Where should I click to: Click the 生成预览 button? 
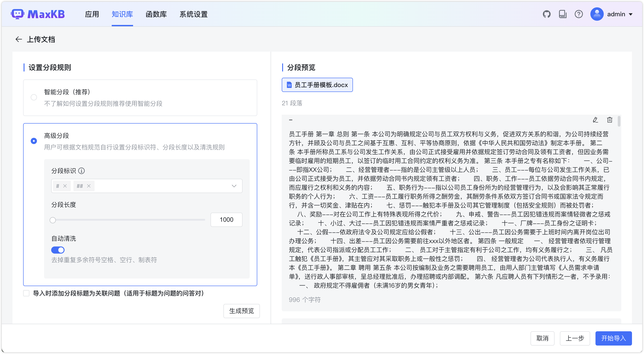click(x=241, y=311)
